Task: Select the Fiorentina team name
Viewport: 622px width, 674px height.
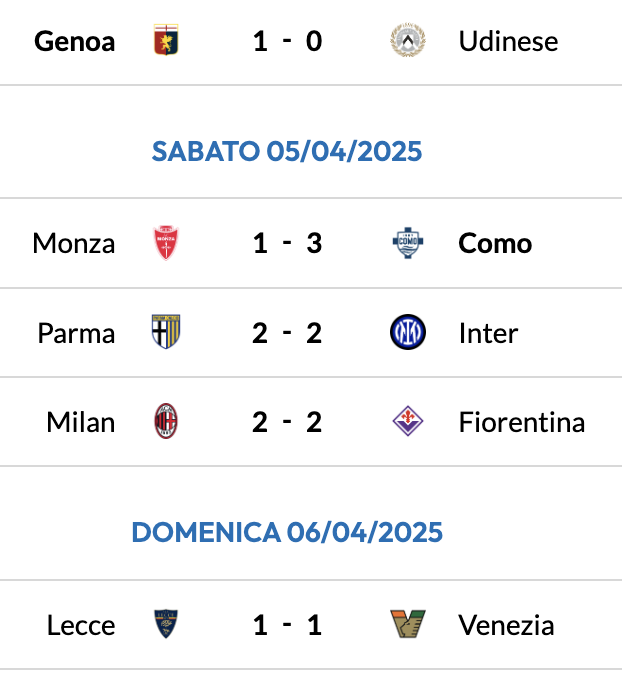Action: pyautogui.click(x=521, y=422)
